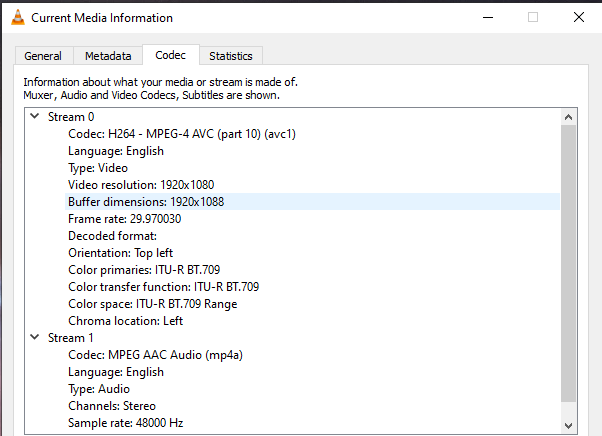Collapse the Stream 1 tree node

click(34, 338)
